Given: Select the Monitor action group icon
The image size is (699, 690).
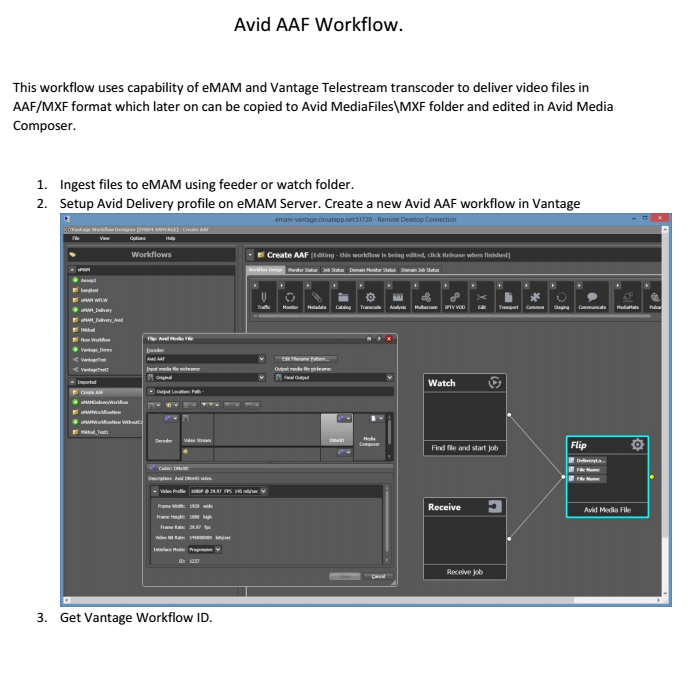Looking at the screenshot, I should [x=290, y=298].
